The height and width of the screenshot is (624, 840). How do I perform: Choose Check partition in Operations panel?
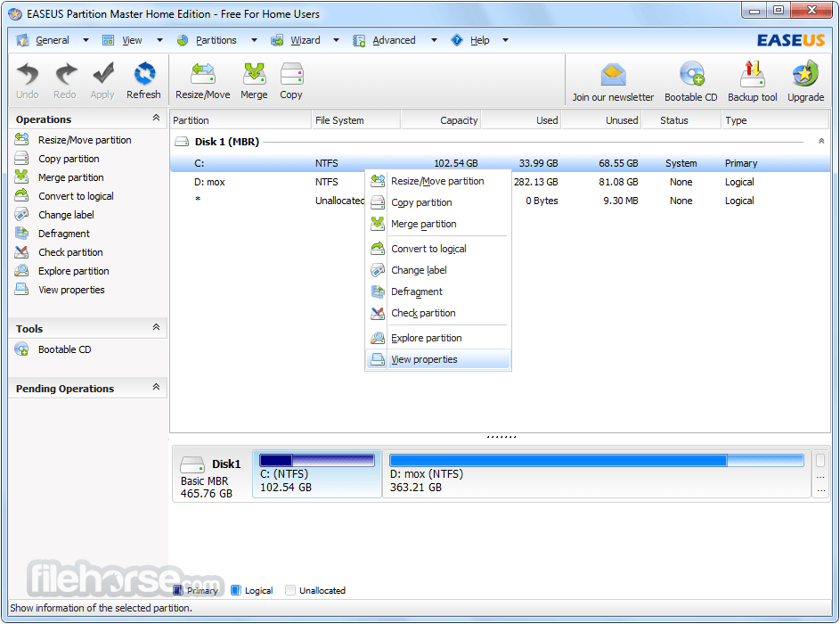(x=70, y=252)
